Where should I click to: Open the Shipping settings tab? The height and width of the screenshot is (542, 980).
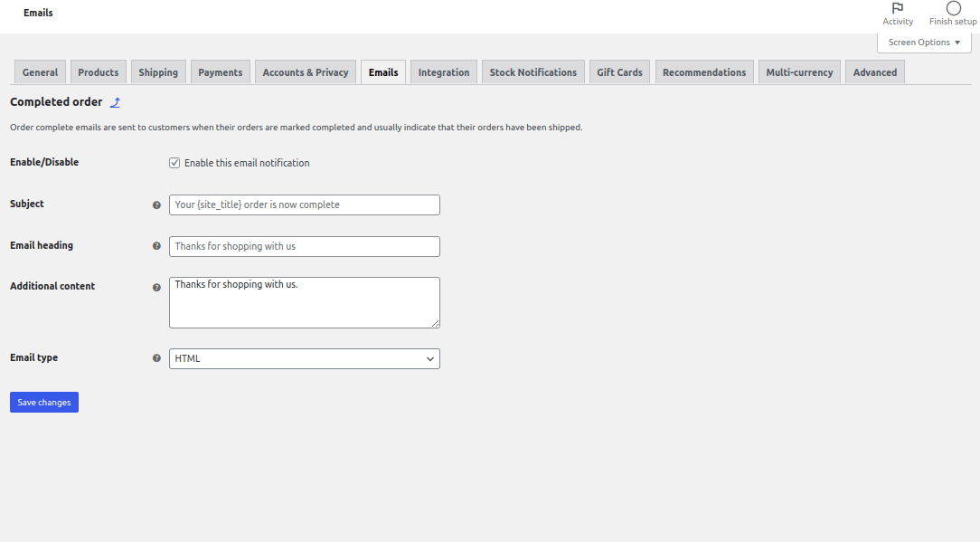coord(158,71)
